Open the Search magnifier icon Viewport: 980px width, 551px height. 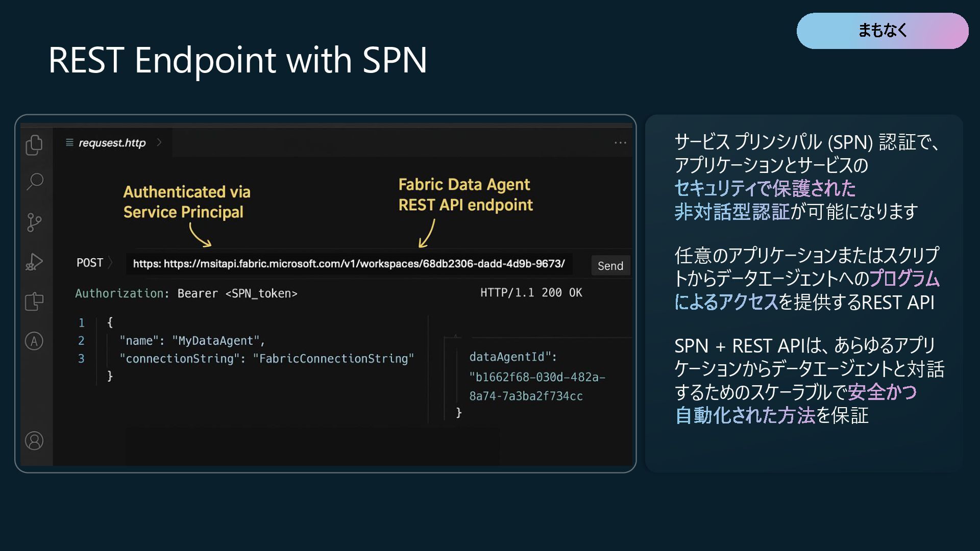coord(35,181)
